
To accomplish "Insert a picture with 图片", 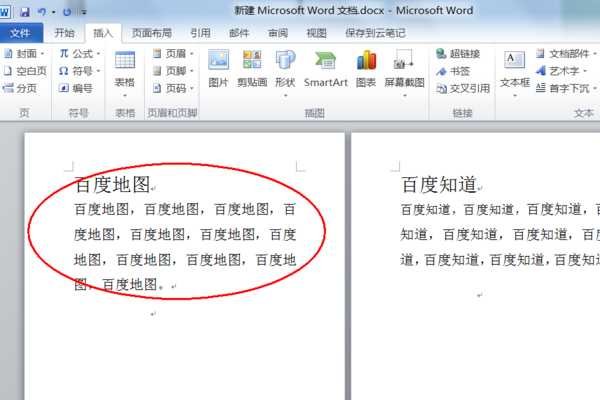I will click(x=218, y=68).
